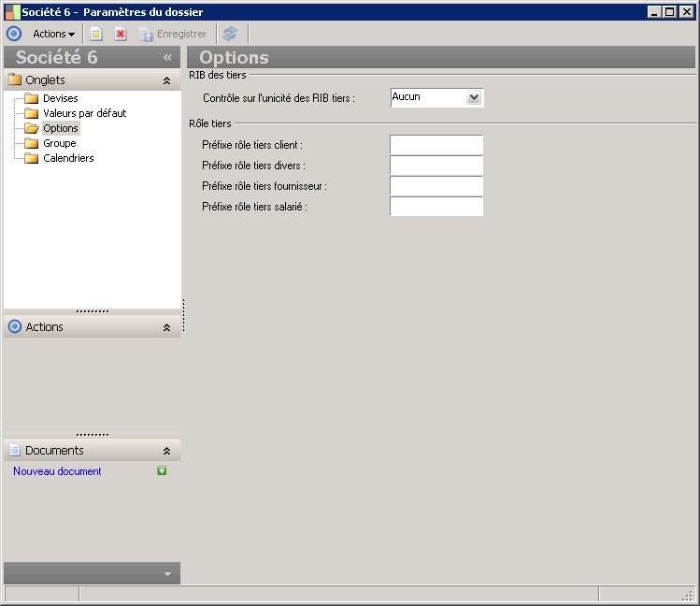Screen dimensions: 700x606
Task: Click the open Options folder icon
Action: [31, 129]
